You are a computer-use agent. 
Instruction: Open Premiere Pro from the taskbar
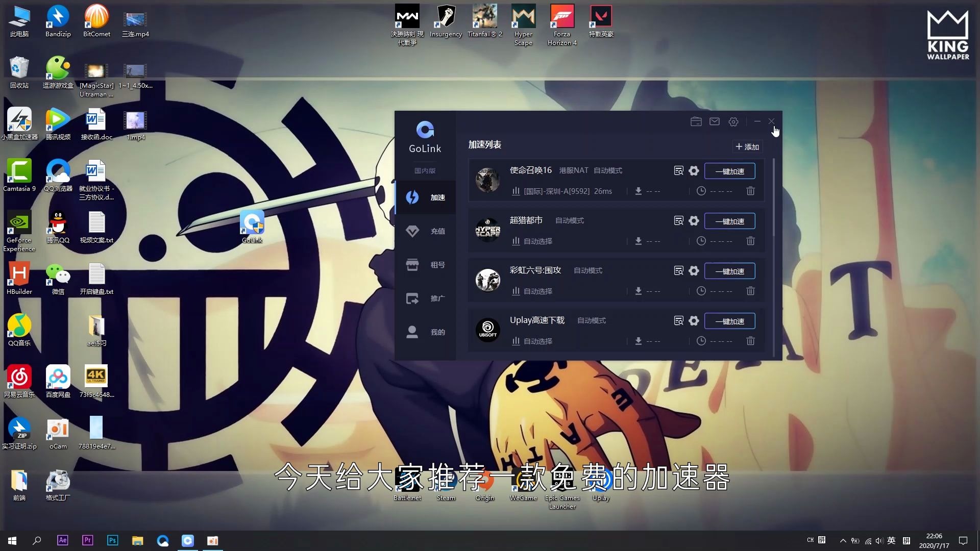click(87, 540)
